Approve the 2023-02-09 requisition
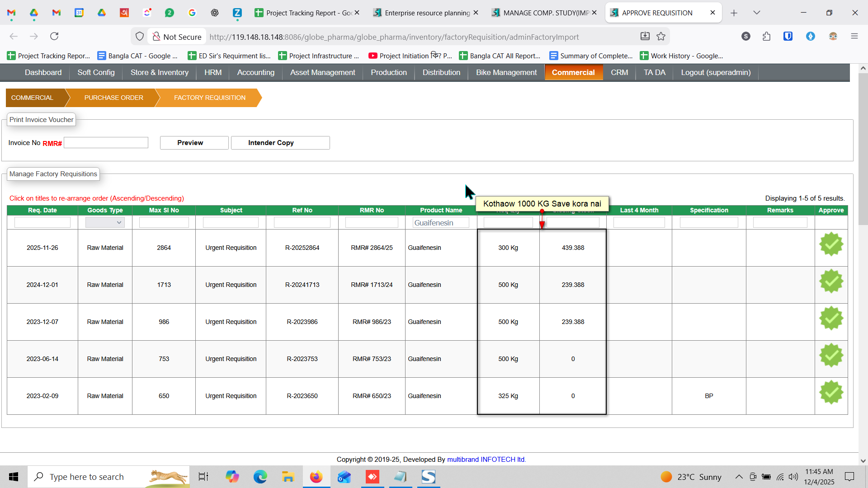Image resolution: width=868 pixels, height=488 pixels. click(831, 393)
